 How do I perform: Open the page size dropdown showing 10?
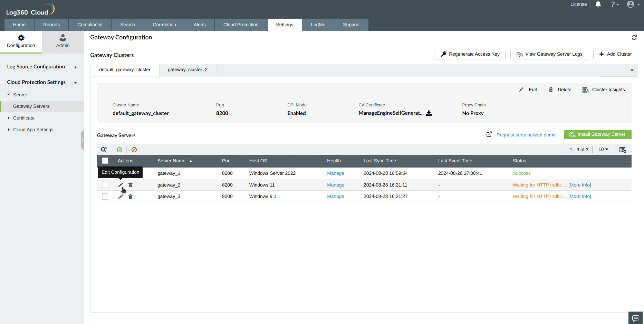603,150
